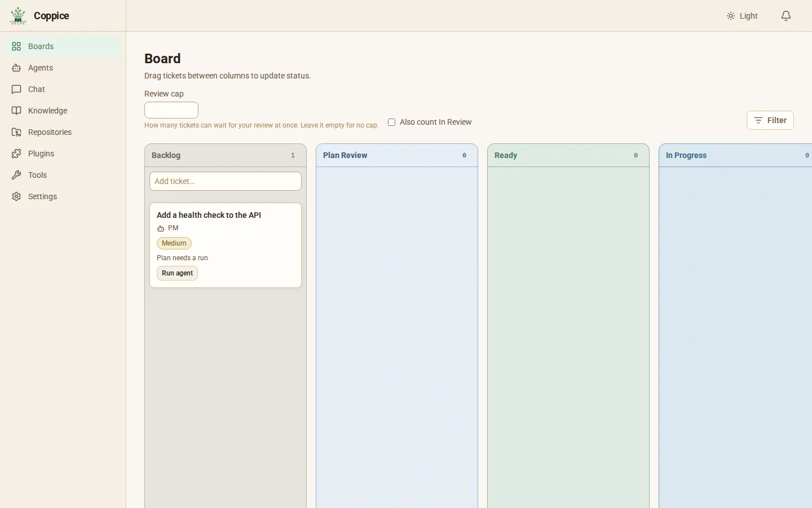
Task: Click the sun icon beside Light
Action: point(731,16)
